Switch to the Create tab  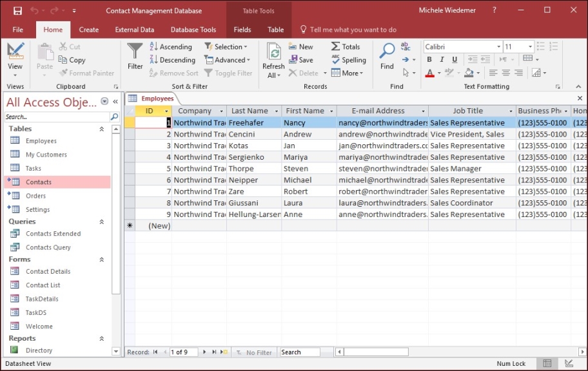coord(89,30)
